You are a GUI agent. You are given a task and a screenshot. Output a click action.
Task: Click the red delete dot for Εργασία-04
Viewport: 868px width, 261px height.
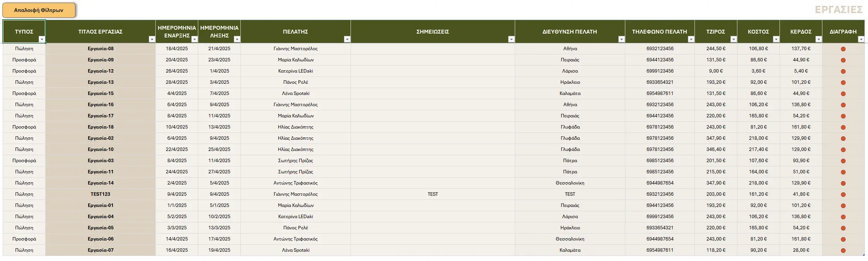[x=843, y=217]
